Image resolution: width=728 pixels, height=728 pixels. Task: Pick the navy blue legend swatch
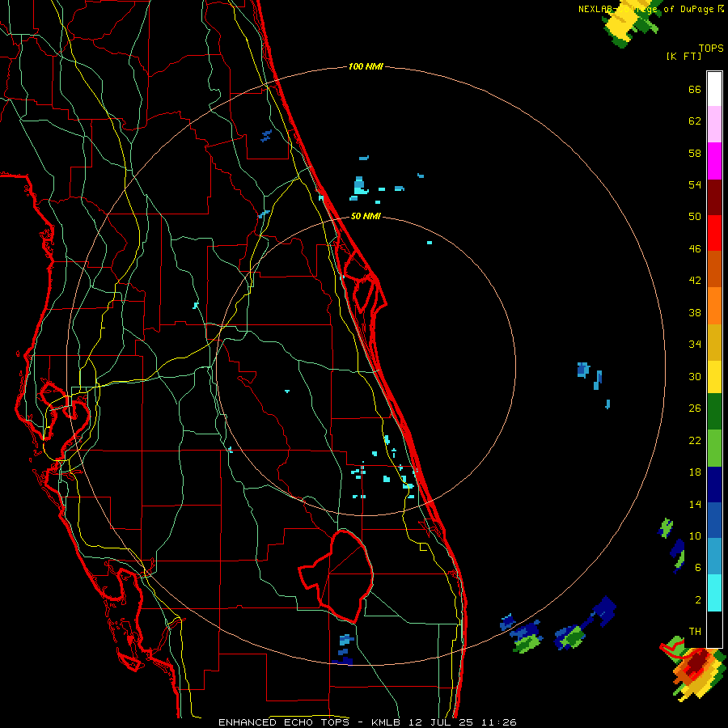click(714, 485)
